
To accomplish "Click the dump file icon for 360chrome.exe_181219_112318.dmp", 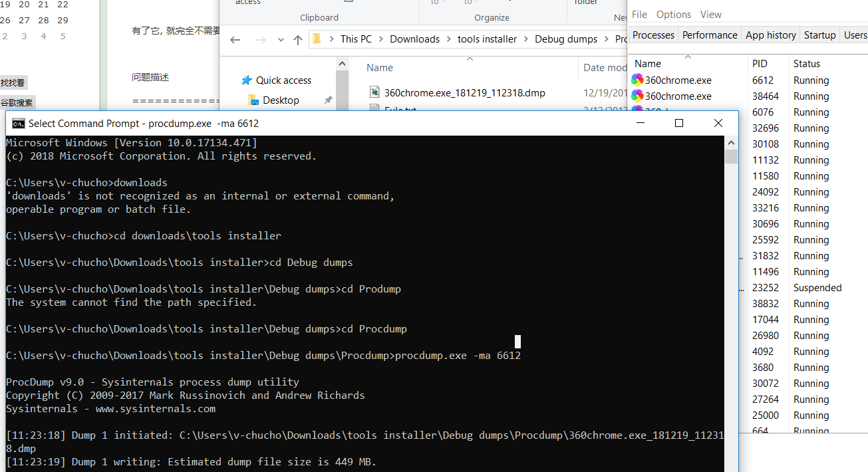I will pyautogui.click(x=374, y=92).
